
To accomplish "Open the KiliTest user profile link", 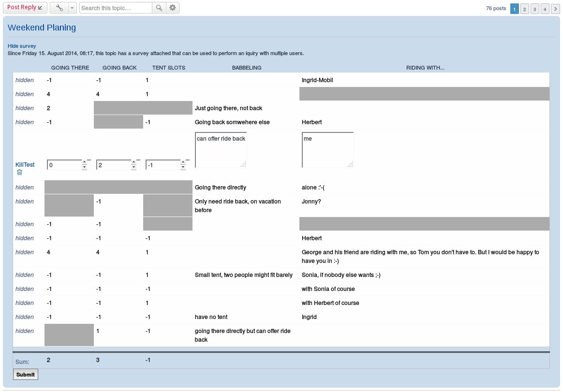I will pyautogui.click(x=25, y=164).
